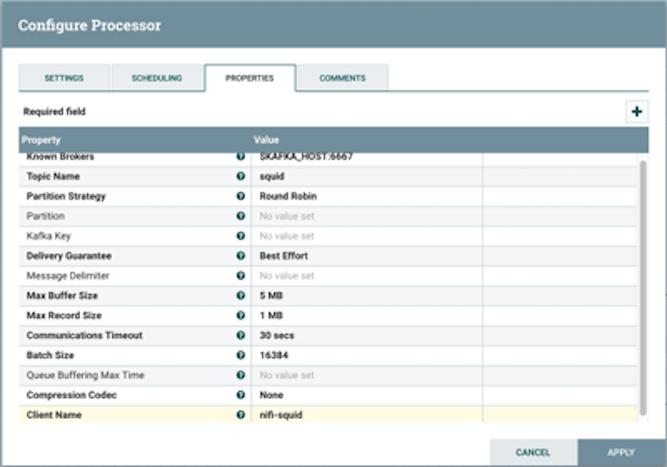The width and height of the screenshot is (667, 467).
Task: Click the Required field text
Action: (x=54, y=111)
